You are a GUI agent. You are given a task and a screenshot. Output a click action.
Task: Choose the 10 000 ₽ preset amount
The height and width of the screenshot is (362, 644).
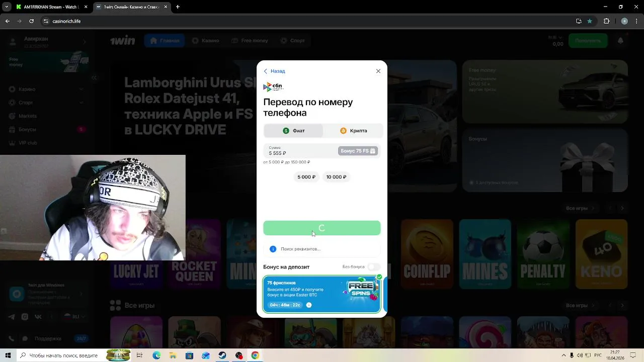336,177
